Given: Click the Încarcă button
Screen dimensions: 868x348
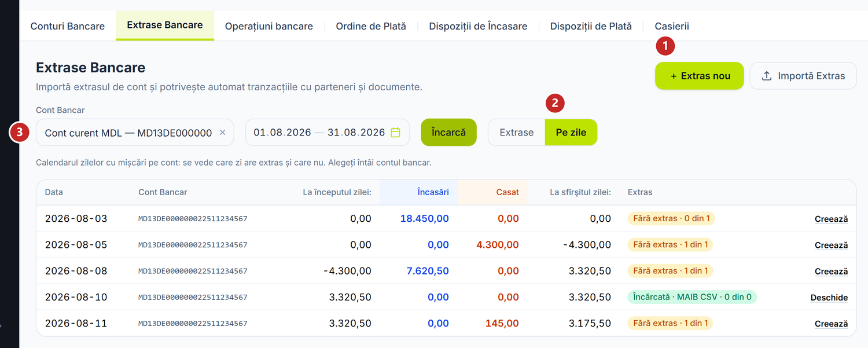Looking at the screenshot, I should pyautogui.click(x=448, y=132).
